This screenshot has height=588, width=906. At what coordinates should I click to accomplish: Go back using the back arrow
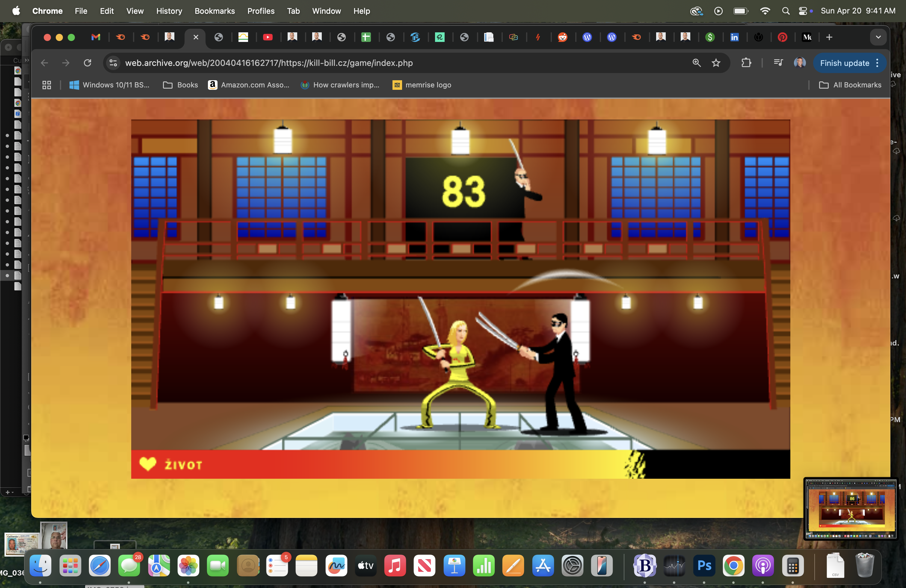[x=45, y=63]
